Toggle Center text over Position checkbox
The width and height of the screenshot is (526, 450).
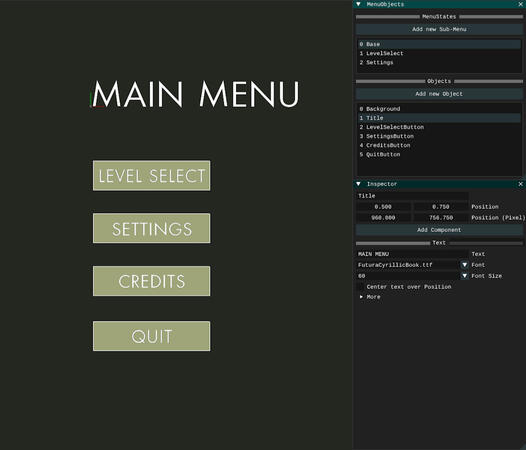360,287
